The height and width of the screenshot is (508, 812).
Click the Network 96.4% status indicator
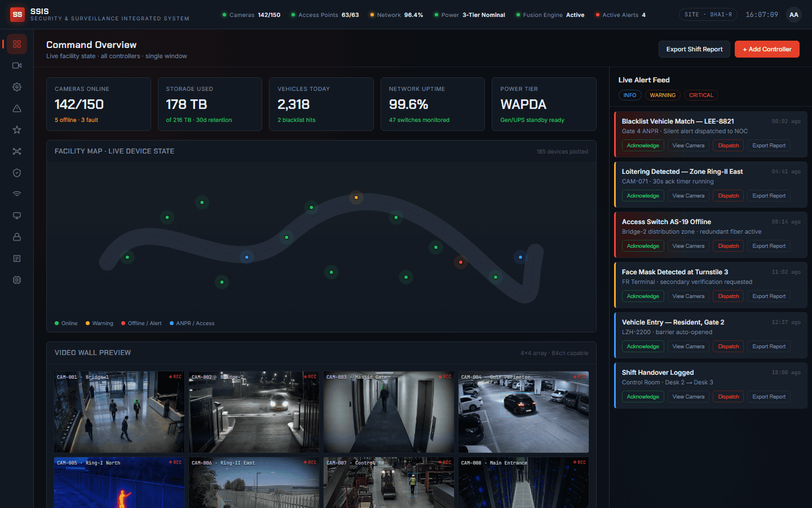click(x=396, y=15)
